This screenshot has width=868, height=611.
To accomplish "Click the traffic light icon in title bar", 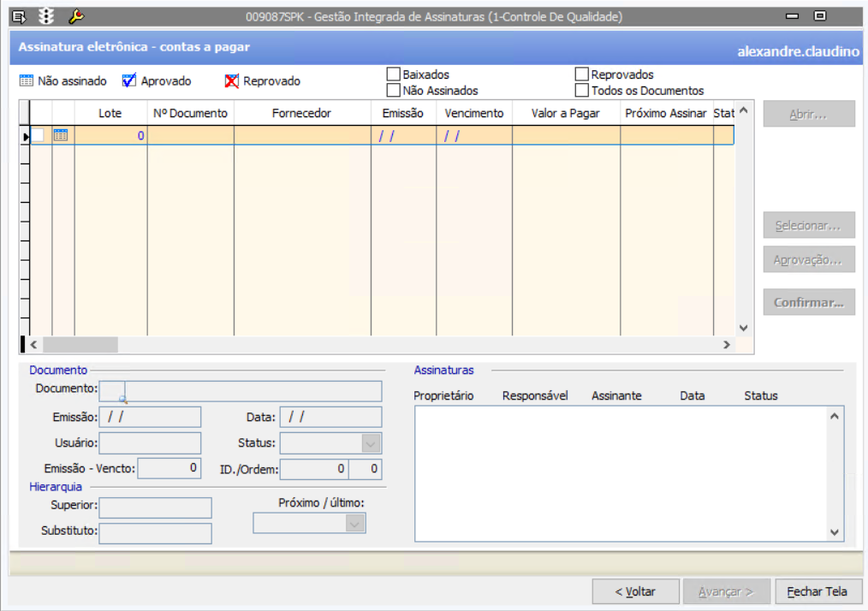I will (x=46, y=16).
